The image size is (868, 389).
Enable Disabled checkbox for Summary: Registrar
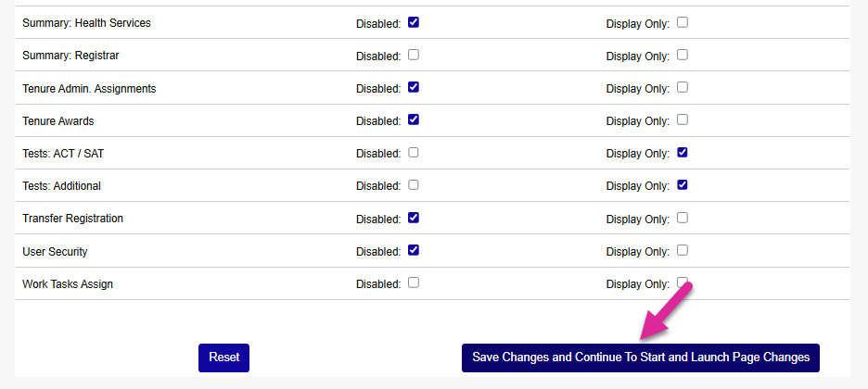(414, 55)
